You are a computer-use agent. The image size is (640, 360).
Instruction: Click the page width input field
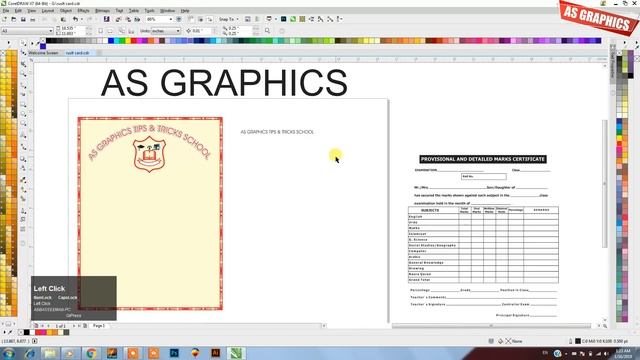tap(73, 28)
